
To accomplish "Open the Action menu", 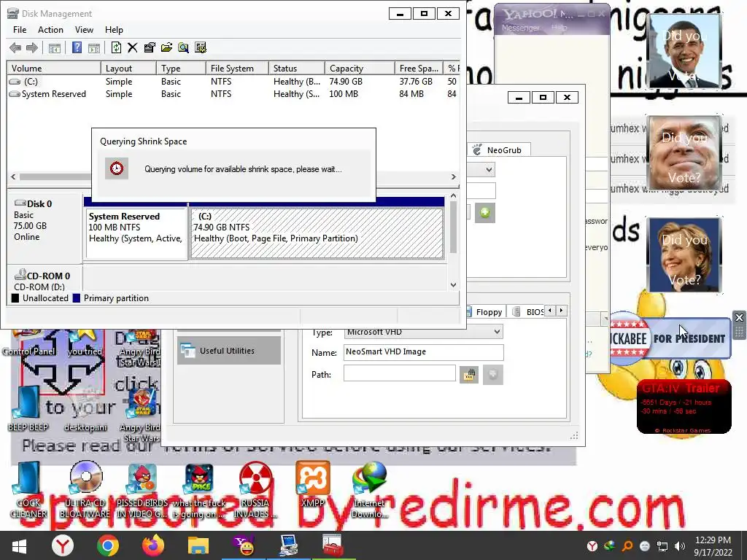I will (x=50, y=29).
